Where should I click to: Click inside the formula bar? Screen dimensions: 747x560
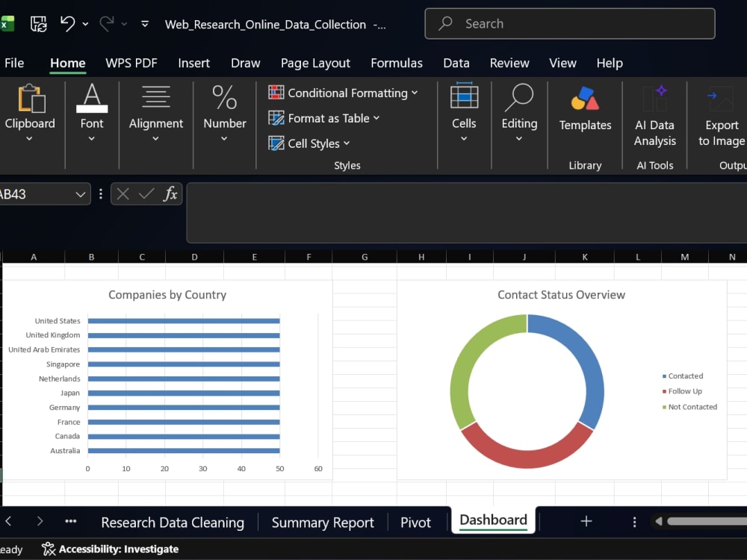[466, 212]
